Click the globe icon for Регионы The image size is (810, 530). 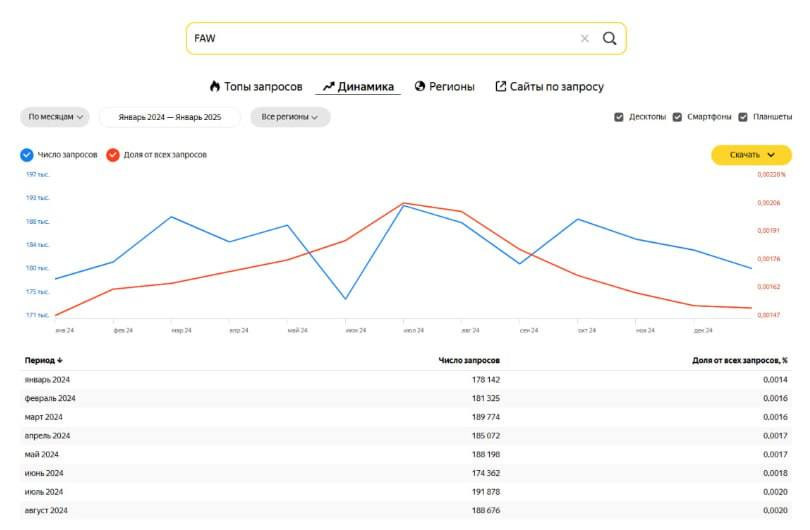[x=420, y=87]
